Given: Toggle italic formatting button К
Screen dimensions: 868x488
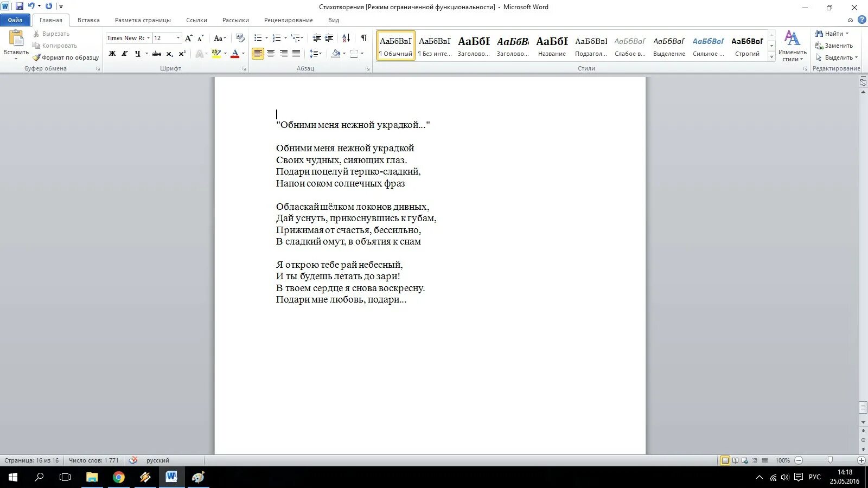Looking at the screenshot, I should point(125,54).
